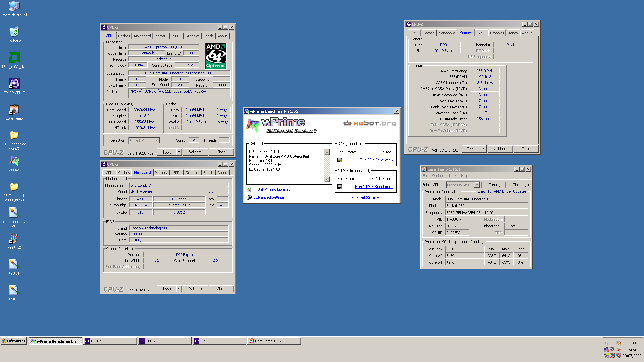Click the HWBOT.org logo in wPrime

[x=369, y=123]
